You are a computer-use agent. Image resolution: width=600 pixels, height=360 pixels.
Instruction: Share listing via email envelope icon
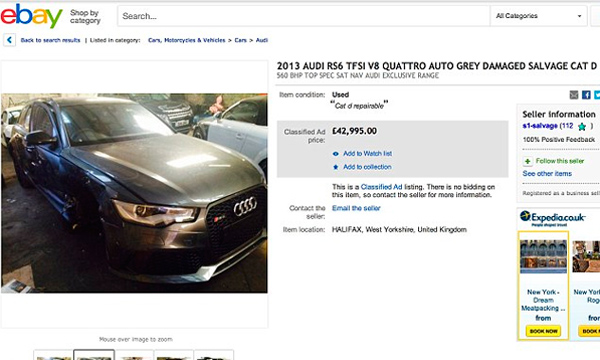tap(574, 94)
